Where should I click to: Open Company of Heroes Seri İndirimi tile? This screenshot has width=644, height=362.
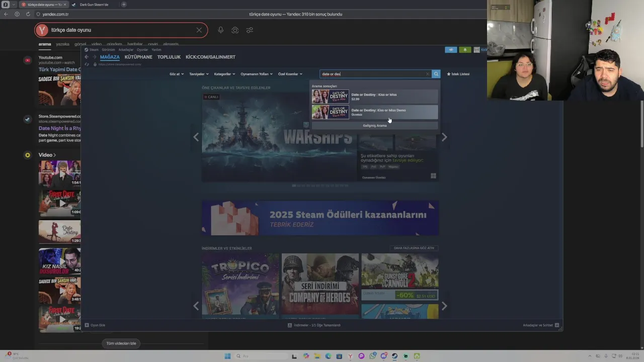320,286
